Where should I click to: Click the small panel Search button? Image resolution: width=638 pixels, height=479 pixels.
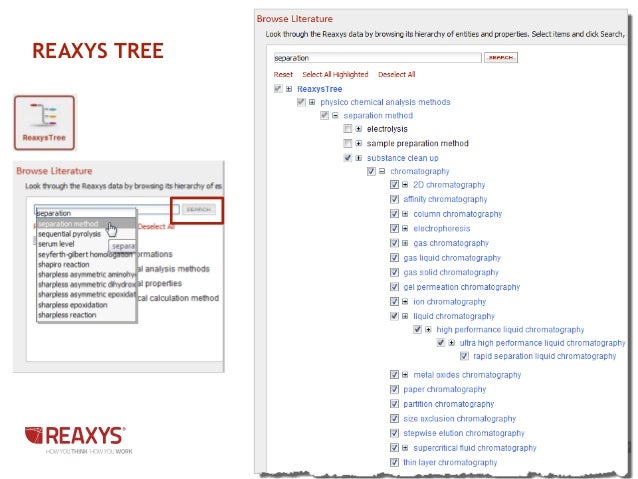click(199, 210)
